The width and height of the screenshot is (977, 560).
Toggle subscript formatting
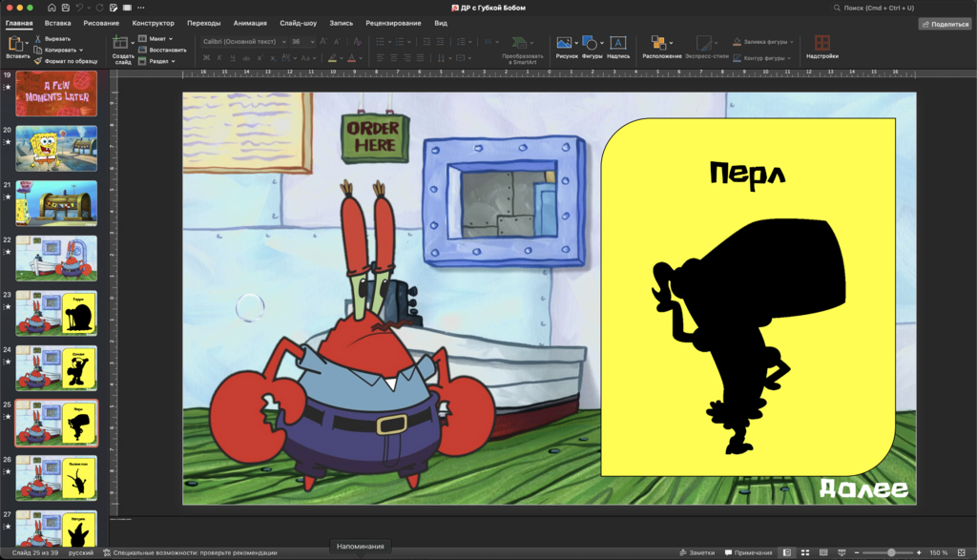tap(273, 58)
